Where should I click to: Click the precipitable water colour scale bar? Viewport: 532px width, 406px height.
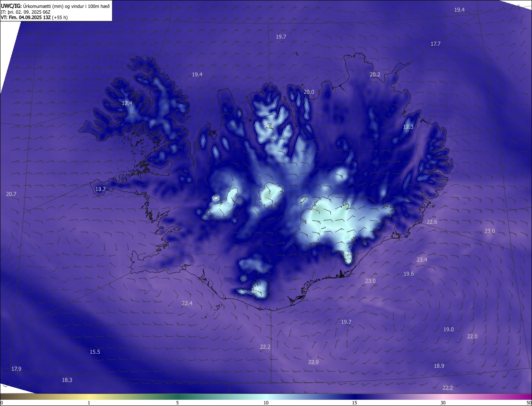266,396
